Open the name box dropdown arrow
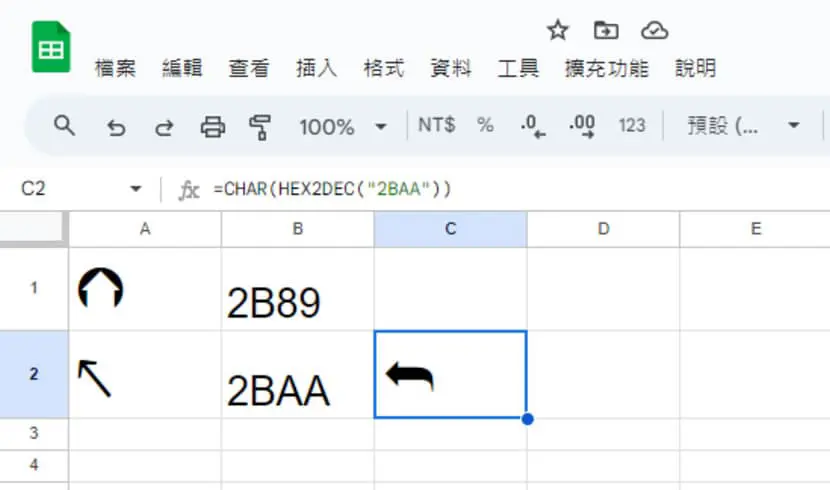This screenshot has width=830, height=490. pos(136,188)
